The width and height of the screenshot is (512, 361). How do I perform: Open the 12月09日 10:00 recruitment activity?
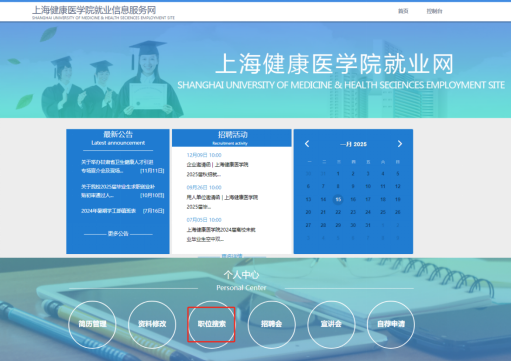tap(217, 165)
